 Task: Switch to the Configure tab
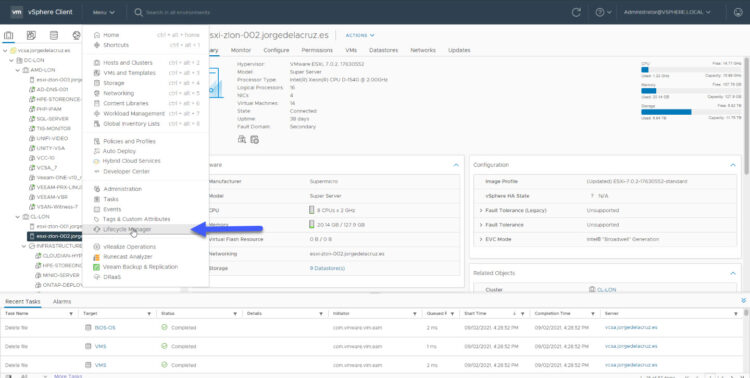276,50
